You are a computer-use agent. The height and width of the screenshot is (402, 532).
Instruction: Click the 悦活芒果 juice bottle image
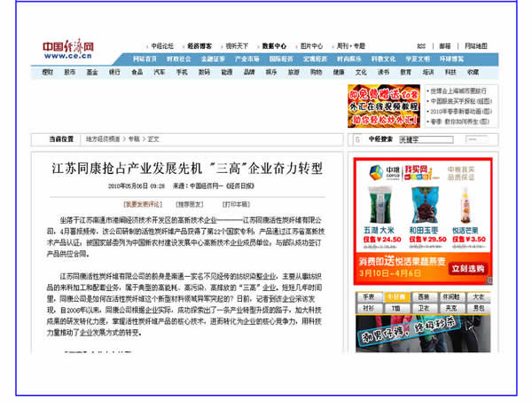click(x=471, y=205)
